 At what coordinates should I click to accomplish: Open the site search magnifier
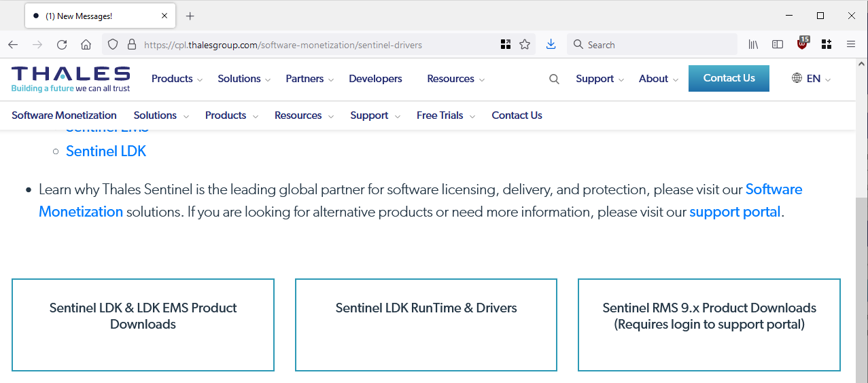tap(554, 79)
